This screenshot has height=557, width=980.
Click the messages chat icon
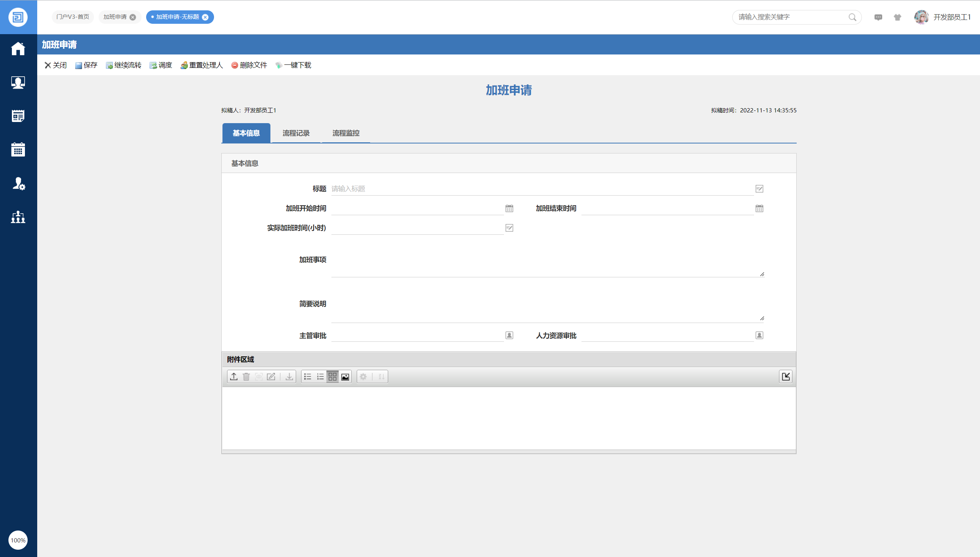(x=878, y=17)
